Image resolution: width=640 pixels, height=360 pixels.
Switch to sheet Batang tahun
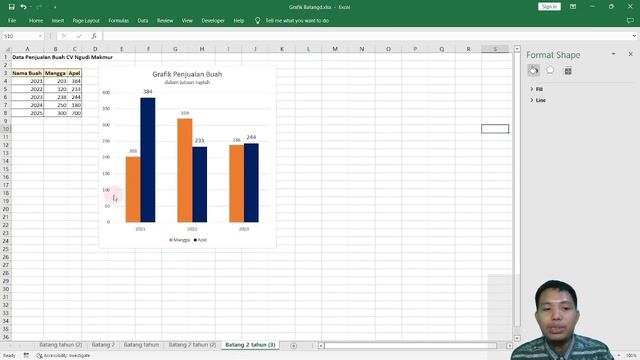[141, 345]
